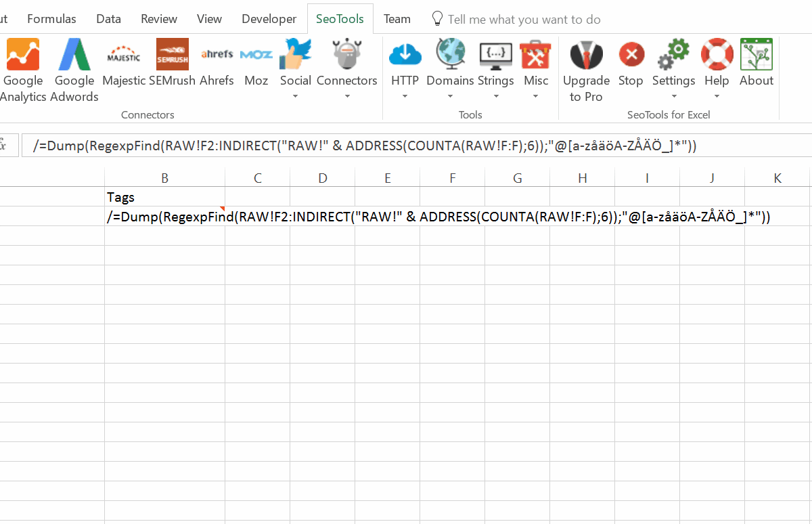Expand the Misc tools dropdown
Screen dimensions: 812x524
tap(536, 97)
